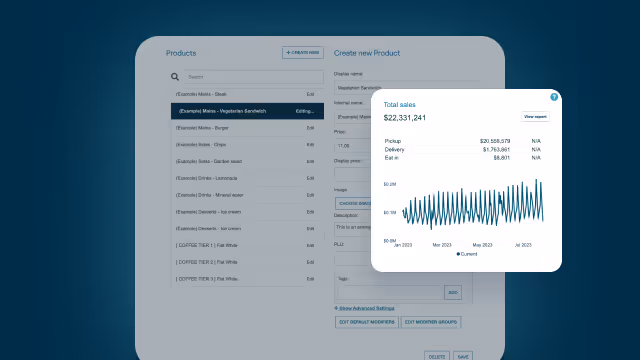Screen dimensions: 640x360
Task: Click the Edit Modifier Groups button
Action: coord(431,322)
